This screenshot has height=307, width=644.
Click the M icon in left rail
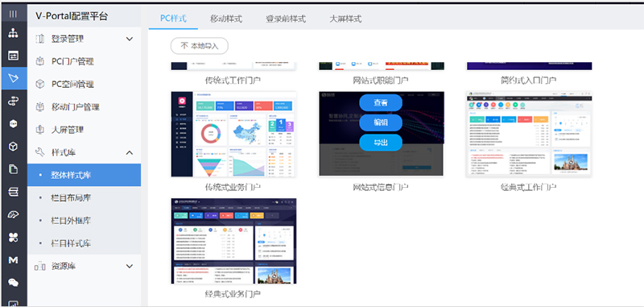click(x=13, y=259)
